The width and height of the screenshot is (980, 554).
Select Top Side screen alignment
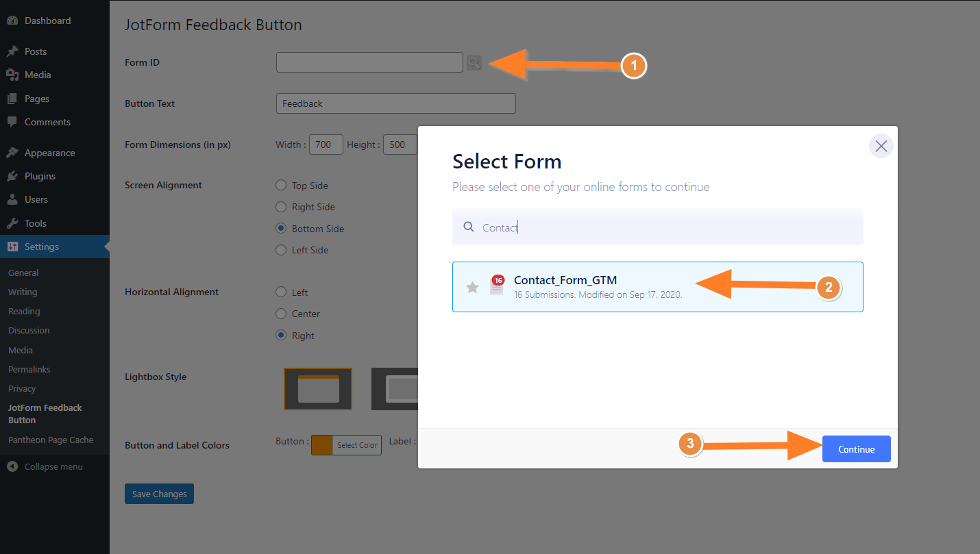click(x=281, y=185)
